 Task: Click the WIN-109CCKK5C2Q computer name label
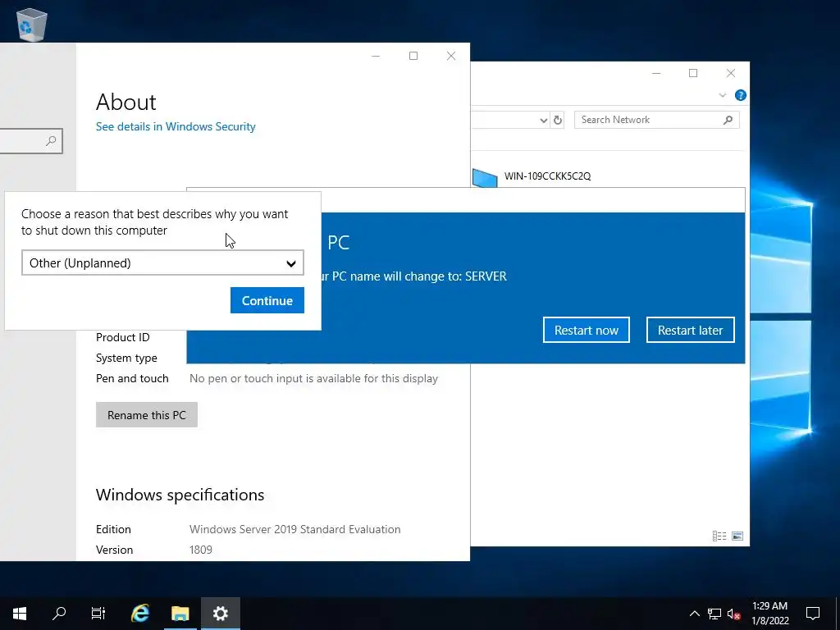[x=547, y=176]
